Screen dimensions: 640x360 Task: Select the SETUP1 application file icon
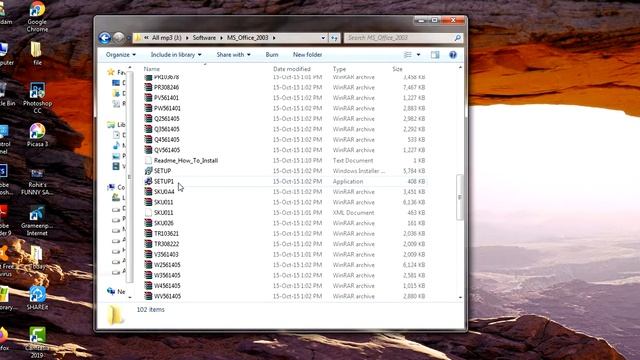point(148,181)
